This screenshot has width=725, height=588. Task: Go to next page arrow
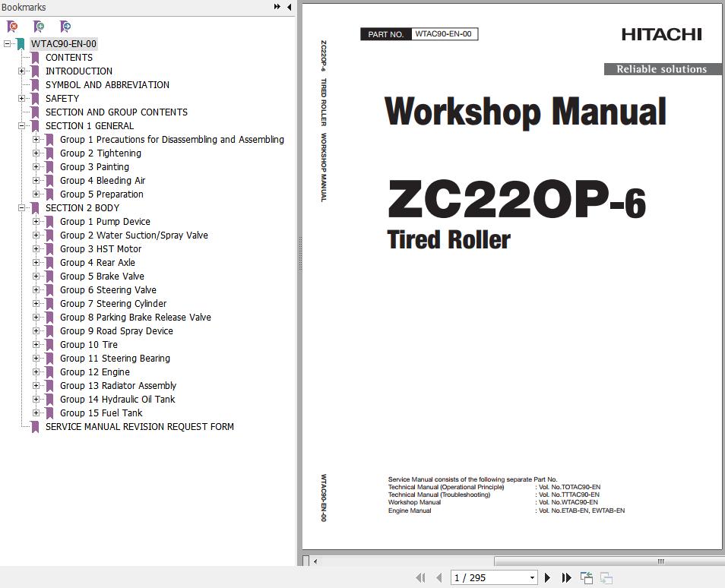coord(547,577)
